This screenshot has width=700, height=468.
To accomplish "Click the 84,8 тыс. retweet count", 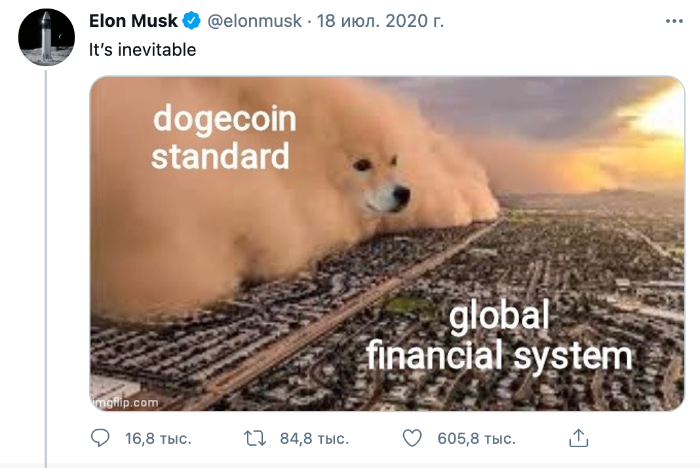I will (x=314, y=439).
